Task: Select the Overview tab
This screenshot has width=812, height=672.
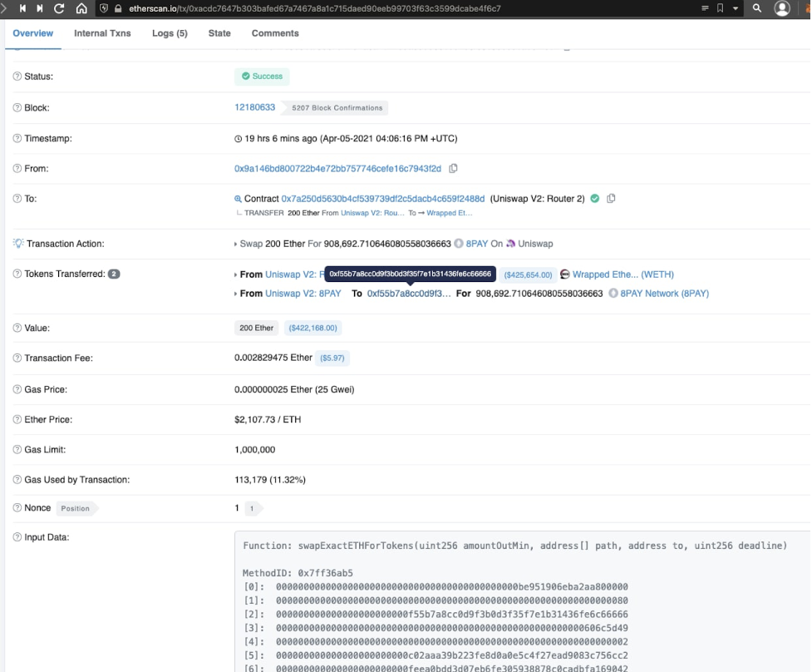Action: point(33,33)
